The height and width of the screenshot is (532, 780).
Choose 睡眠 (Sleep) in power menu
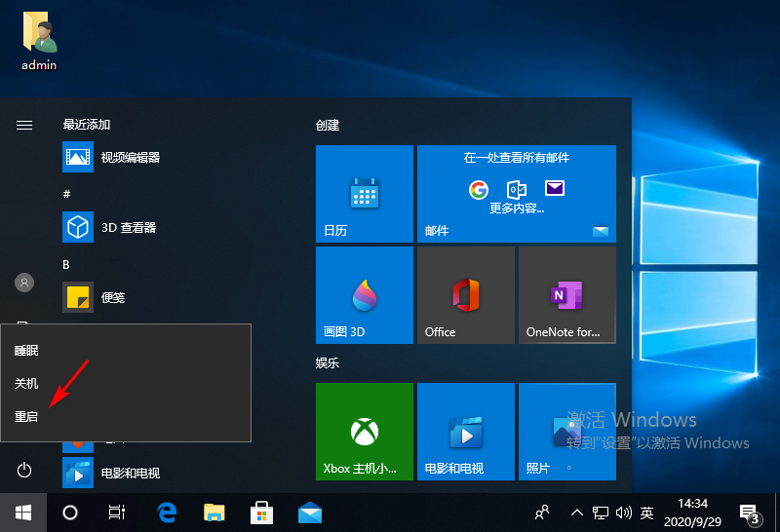27,350
